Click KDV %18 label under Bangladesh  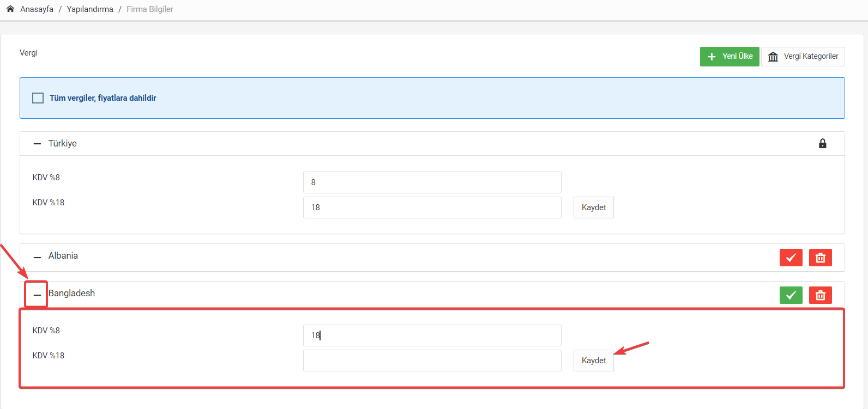(x=49, y=356)
